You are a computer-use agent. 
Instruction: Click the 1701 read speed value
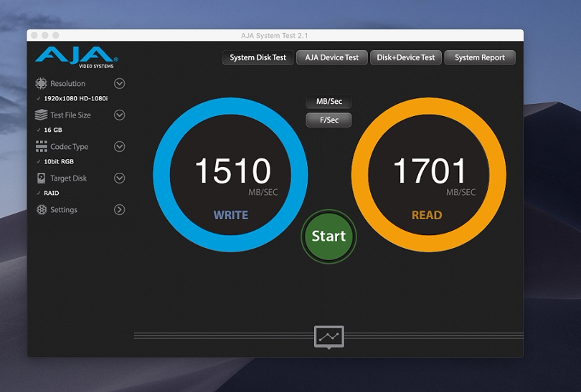[429, 171]
